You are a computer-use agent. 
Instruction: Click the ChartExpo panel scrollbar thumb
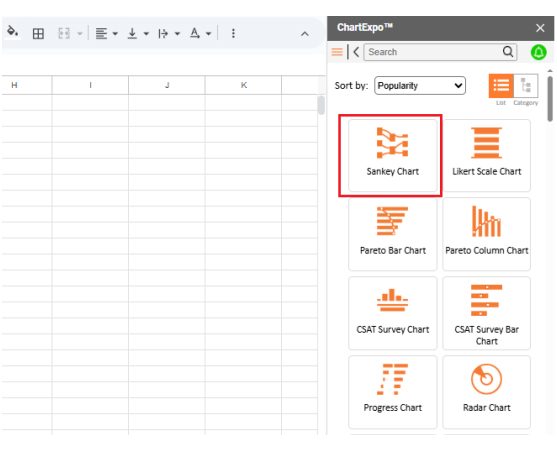click(550, 99)
